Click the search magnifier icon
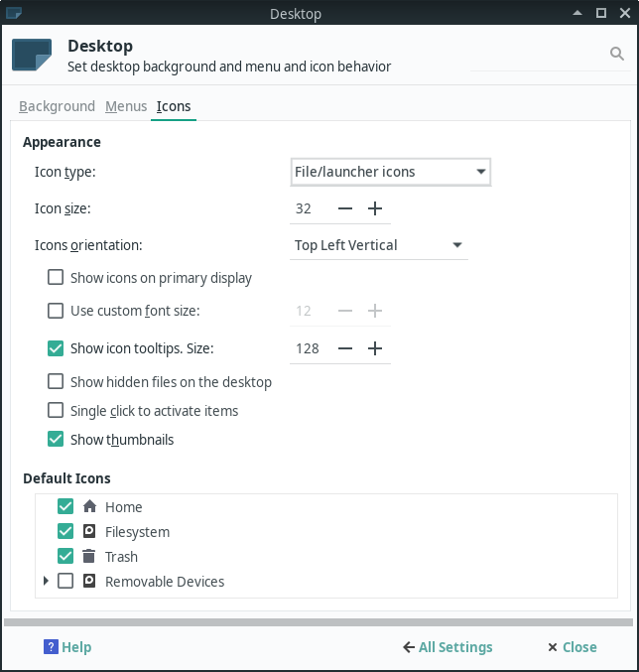This screenshot has width=639, height=672. point(616,54)
